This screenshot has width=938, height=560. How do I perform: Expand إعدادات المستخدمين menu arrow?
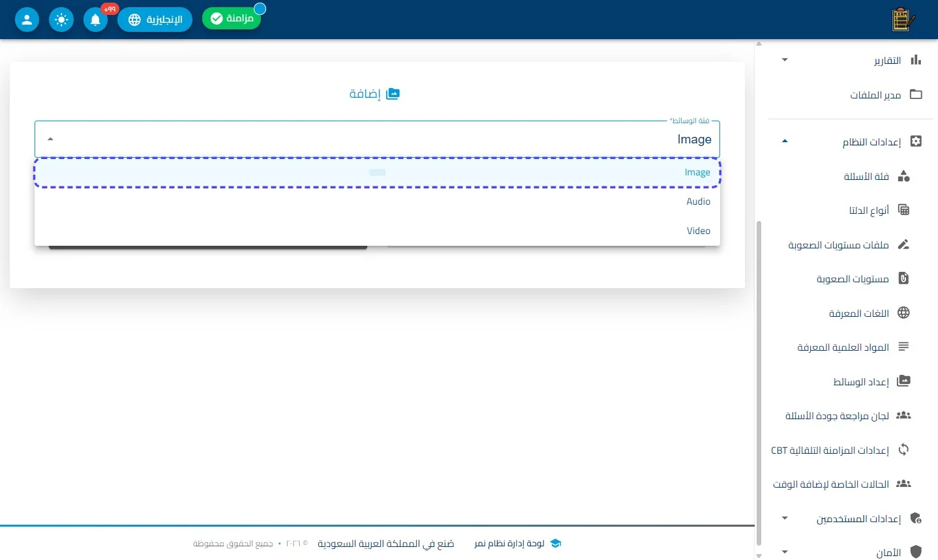point(785,518)
